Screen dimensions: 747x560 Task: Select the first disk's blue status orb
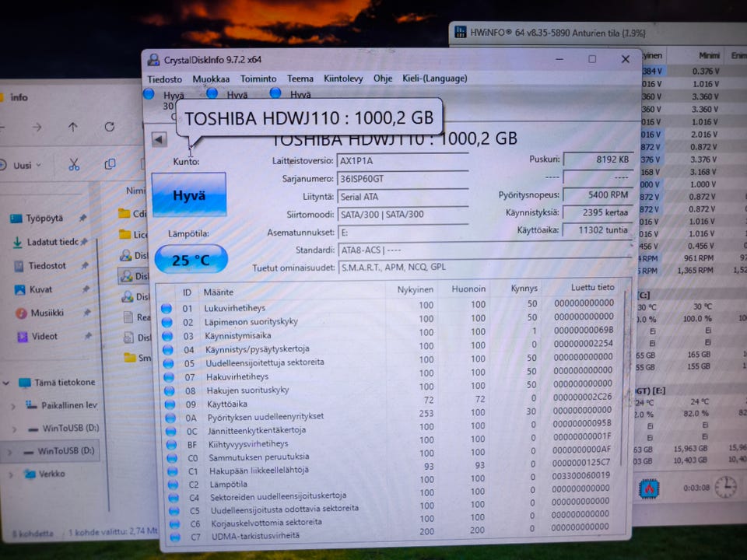coord(149,94)
